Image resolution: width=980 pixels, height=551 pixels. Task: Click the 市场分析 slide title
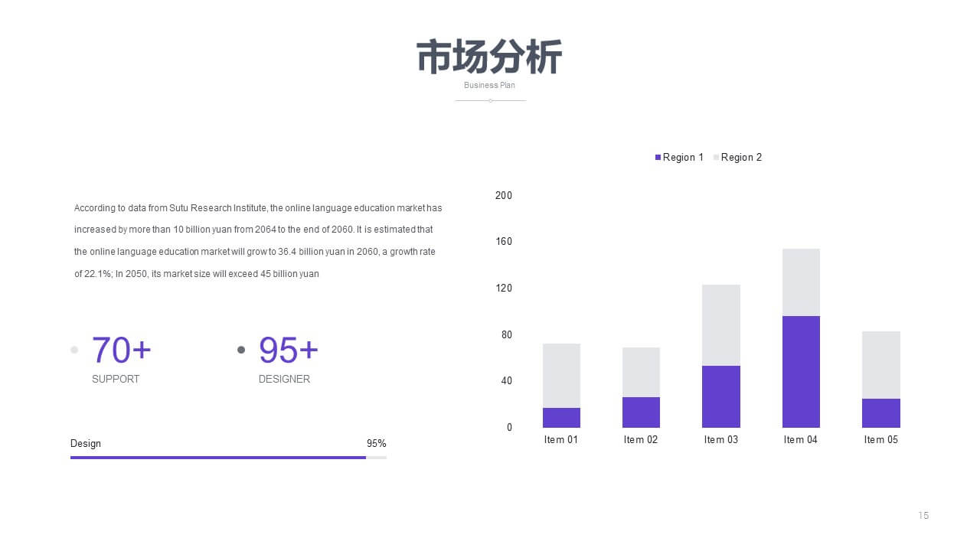coord(489,57)
